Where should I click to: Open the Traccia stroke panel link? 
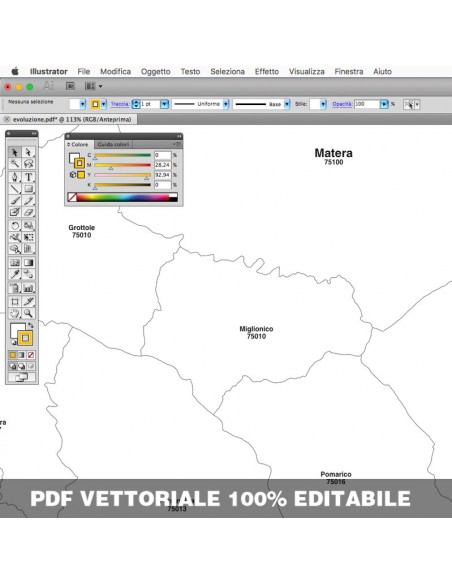[120, 104]
